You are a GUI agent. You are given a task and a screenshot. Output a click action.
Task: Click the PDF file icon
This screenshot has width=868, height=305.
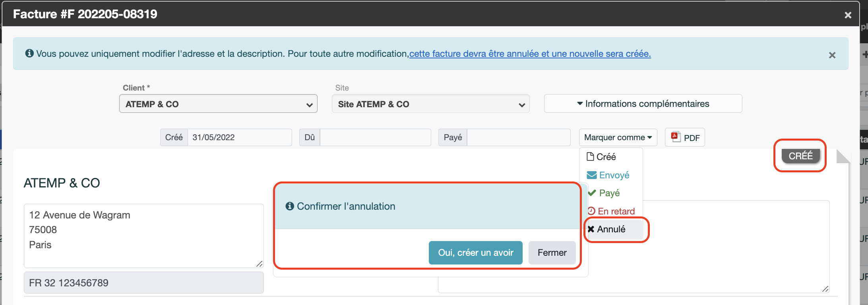tap(676, 137)
